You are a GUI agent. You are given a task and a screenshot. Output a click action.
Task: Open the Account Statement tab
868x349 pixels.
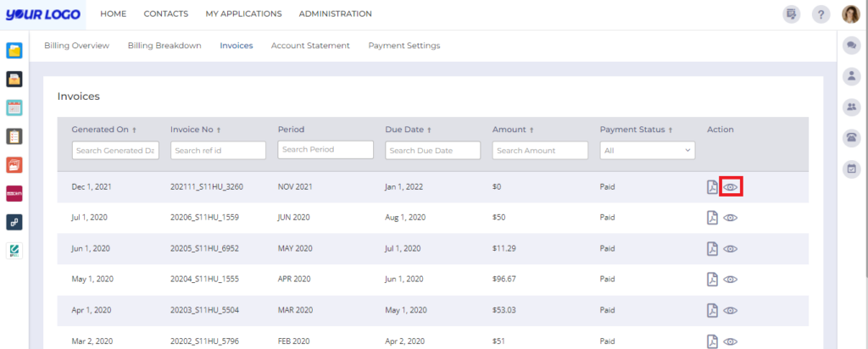[x=310, y=46]
